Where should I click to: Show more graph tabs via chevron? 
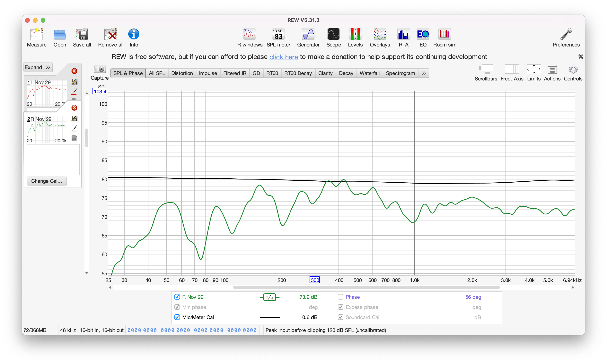[x=424, y=73]
